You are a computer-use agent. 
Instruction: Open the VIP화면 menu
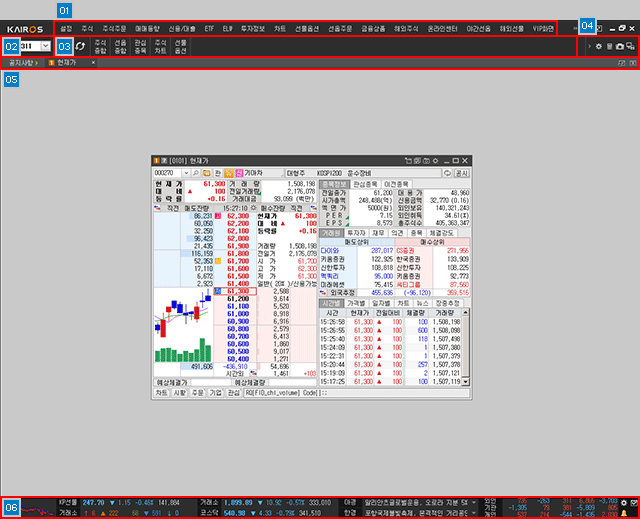543,29
